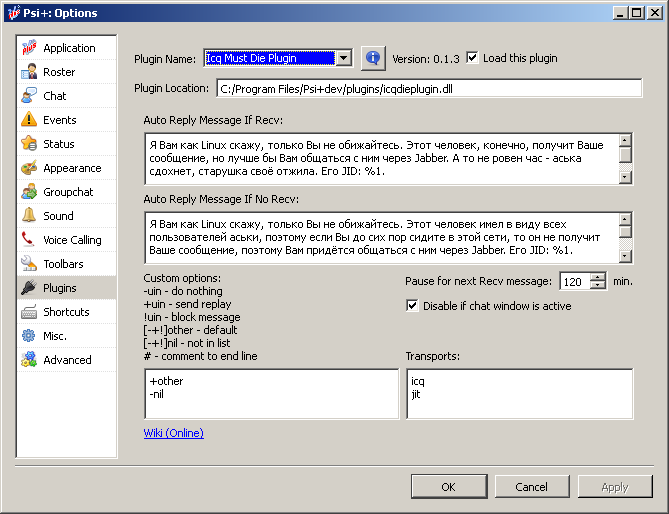Open the Application settings icon in sidebar
This screenshot has height=514, width=669.
coord(29,48)
